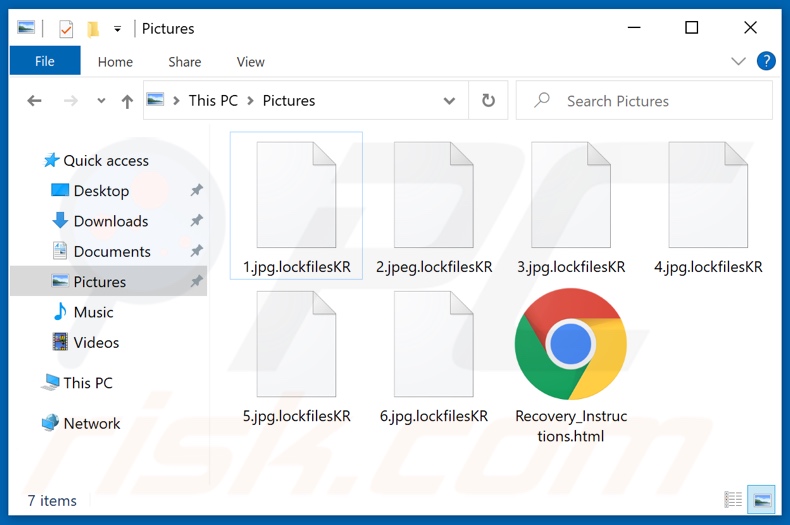
Task: Select Pictures in the navigation pane
Action: pos(108,281)
